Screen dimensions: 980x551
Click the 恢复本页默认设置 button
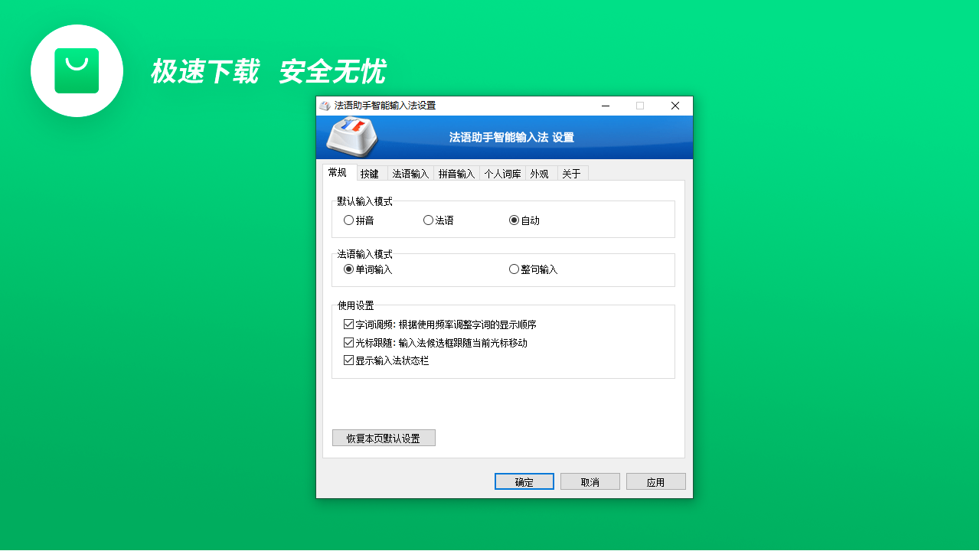pyautogui.click(x=384, y=437)
